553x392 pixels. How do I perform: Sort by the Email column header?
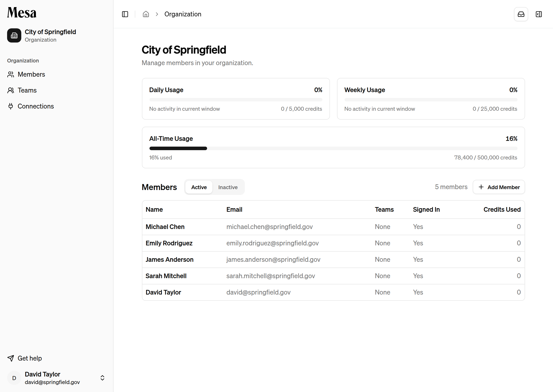234,210
